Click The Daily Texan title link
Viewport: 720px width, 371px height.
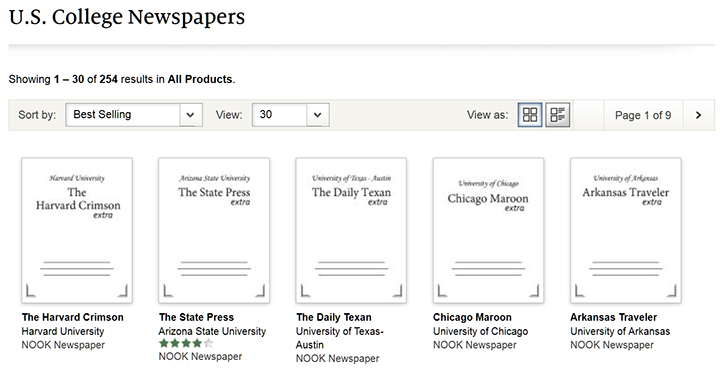point(334,317)
